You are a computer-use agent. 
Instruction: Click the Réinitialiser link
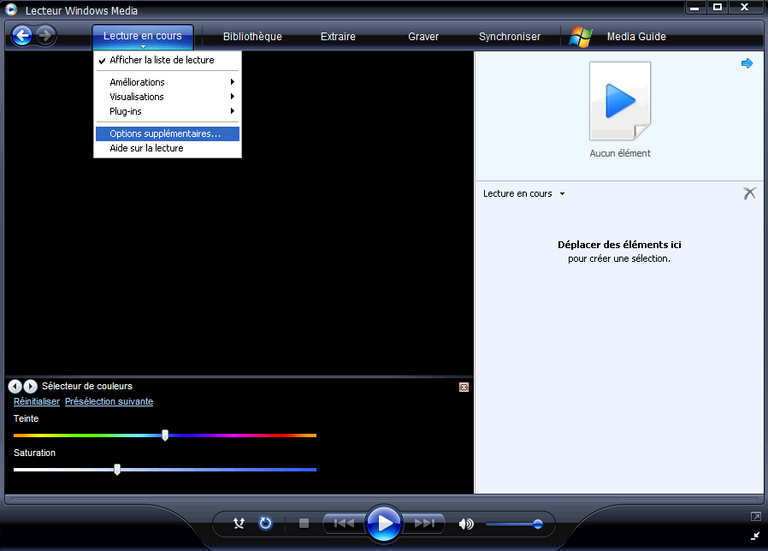click(37, 402)
